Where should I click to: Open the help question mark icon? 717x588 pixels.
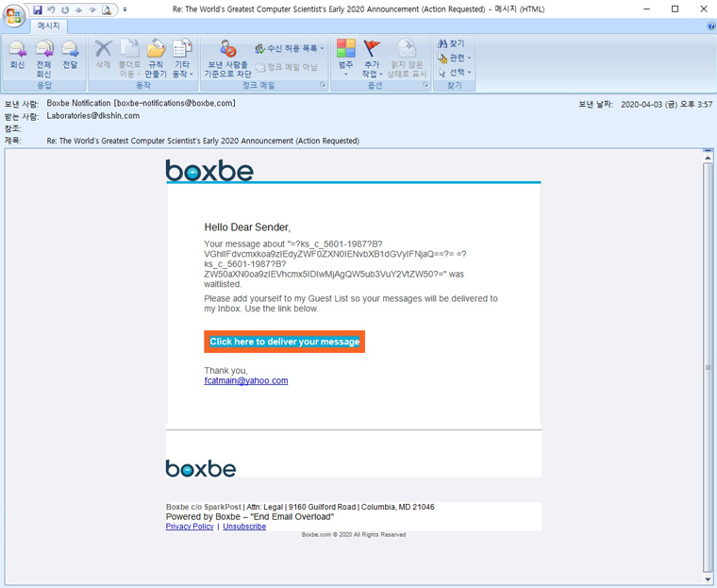pos(710,26)
